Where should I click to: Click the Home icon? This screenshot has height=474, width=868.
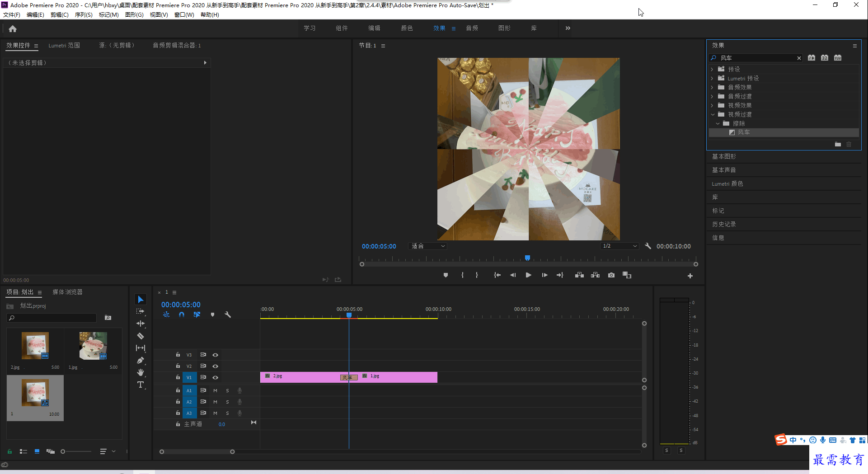[x=13, y=28]
